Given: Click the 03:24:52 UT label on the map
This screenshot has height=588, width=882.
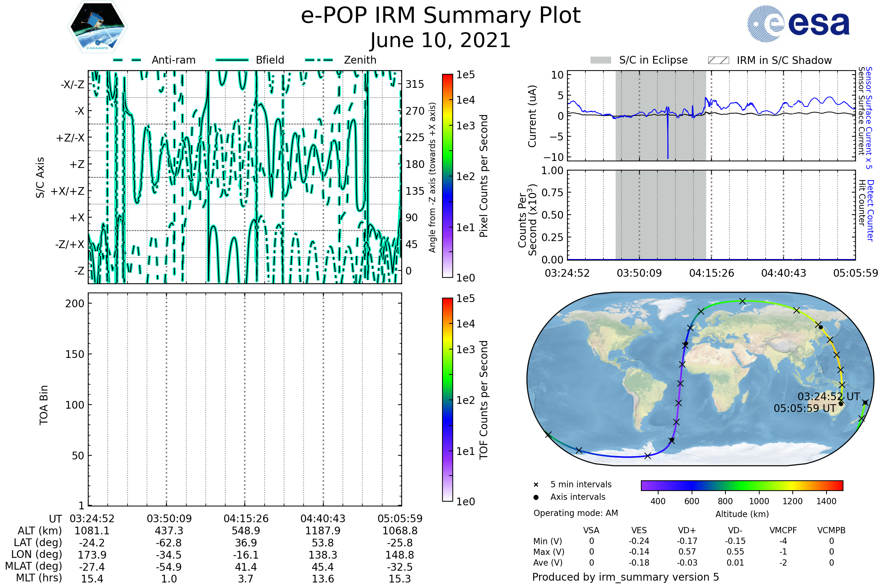Looking at the screenshot, I should click(x=828, y=397).
